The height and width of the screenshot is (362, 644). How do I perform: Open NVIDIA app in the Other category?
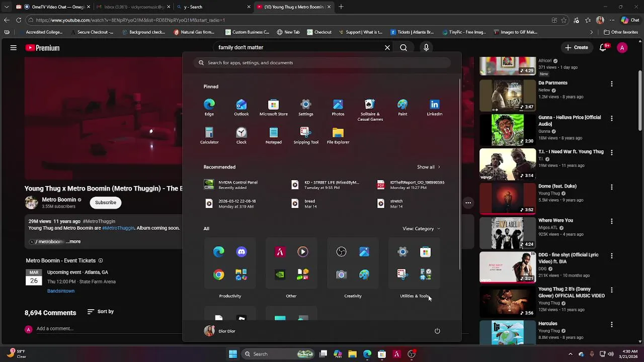[280, 275]
